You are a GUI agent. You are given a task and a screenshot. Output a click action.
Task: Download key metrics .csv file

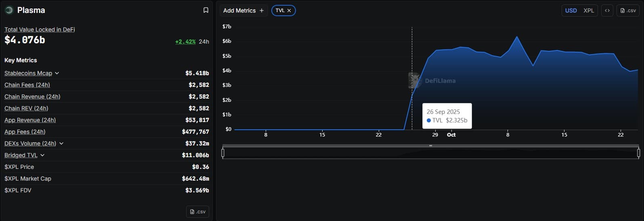(x=197, y=211)
